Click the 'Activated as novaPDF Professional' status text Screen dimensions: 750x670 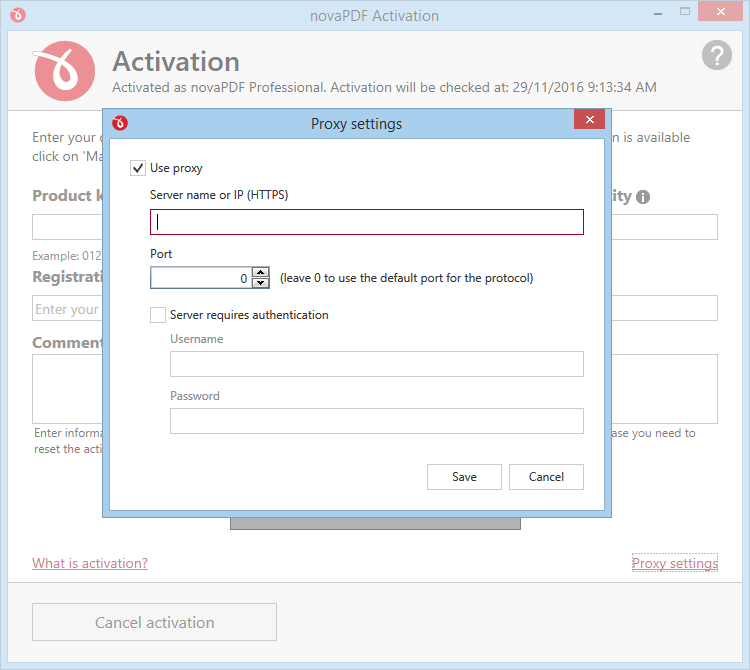(384, 88)
